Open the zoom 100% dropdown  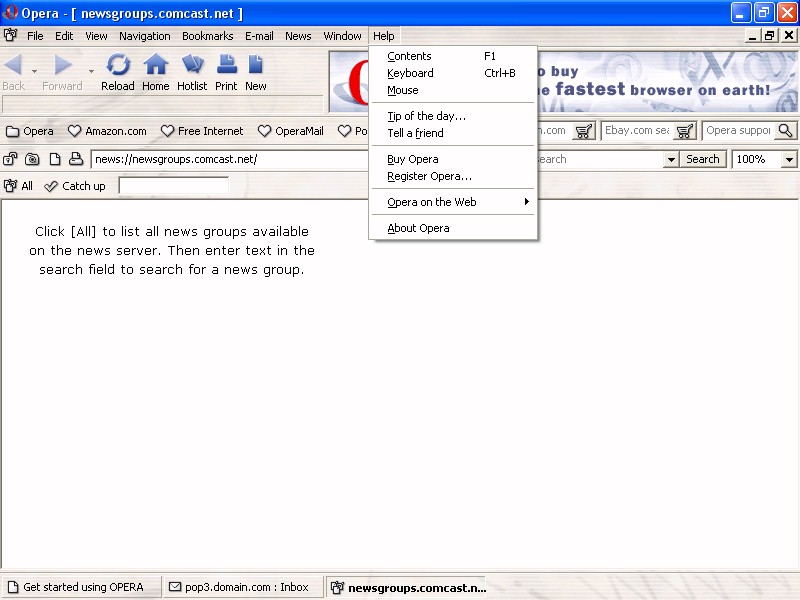789,159
